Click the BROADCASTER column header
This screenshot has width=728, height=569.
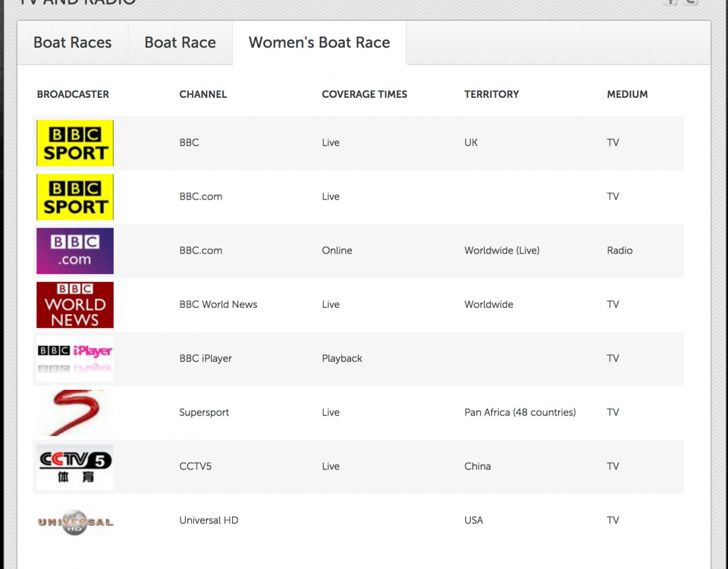(73, 94)
